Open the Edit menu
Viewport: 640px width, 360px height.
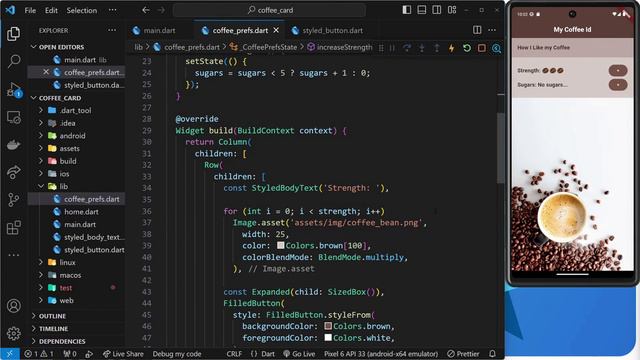[x=51, y=10]
